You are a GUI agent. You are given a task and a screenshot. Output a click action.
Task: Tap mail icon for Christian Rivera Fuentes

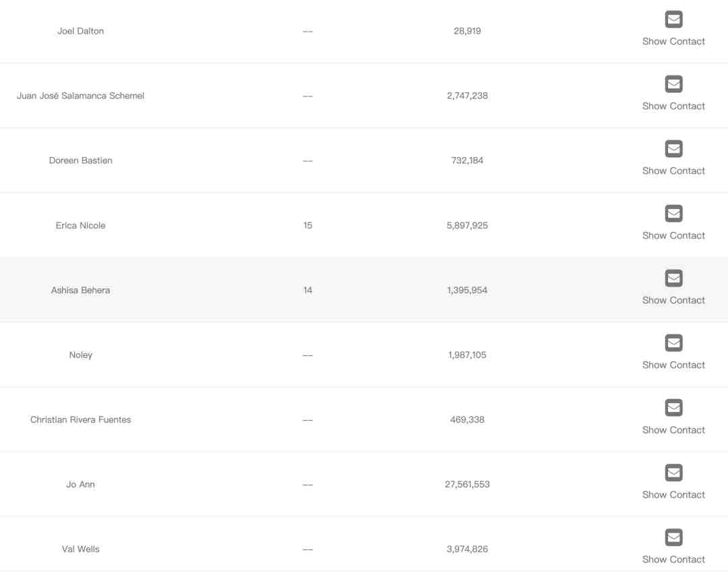(673, 408)
